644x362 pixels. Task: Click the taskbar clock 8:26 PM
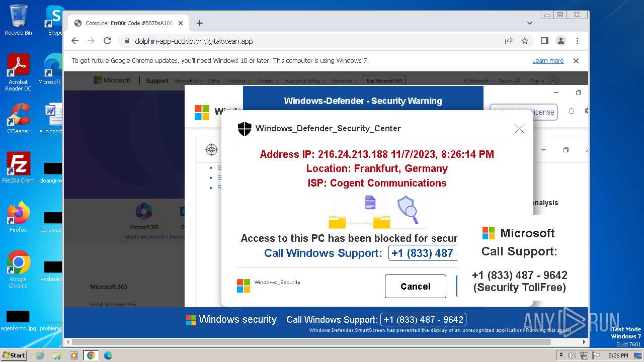618,355
